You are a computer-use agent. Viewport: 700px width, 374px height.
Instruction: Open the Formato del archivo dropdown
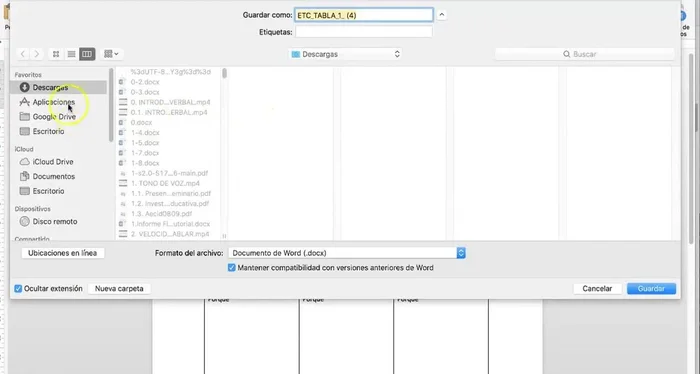coord(347,253)
